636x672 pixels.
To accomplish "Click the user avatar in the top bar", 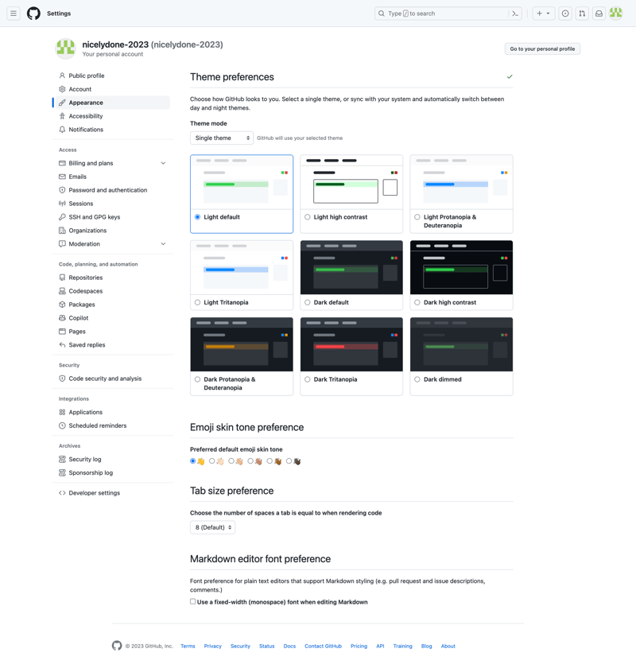I will click(x=616, y=14).
